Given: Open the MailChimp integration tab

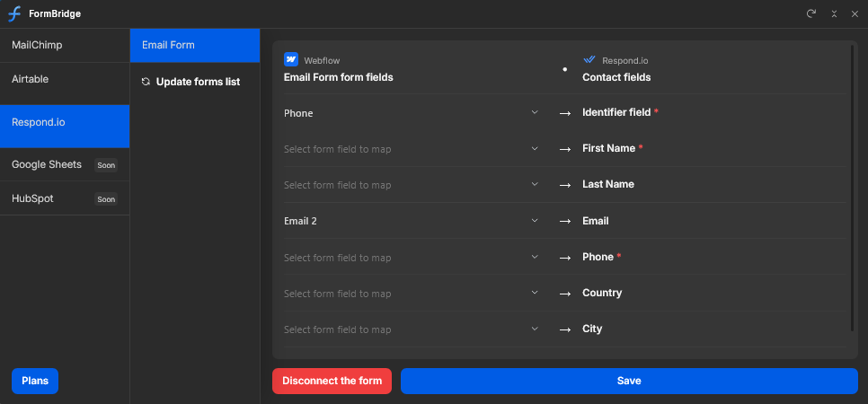Looking at the screenshot, I should [65, 46].
